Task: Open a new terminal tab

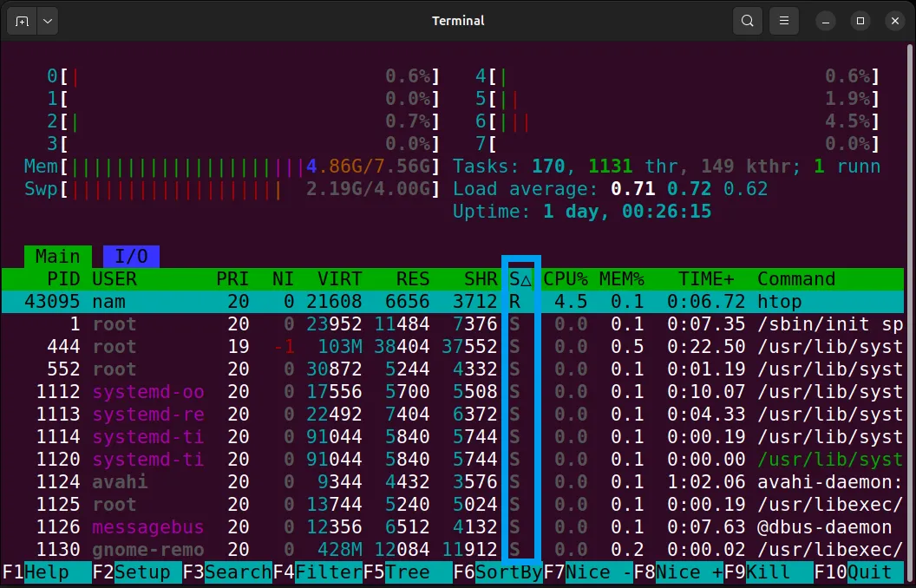Action: point(23,21)
